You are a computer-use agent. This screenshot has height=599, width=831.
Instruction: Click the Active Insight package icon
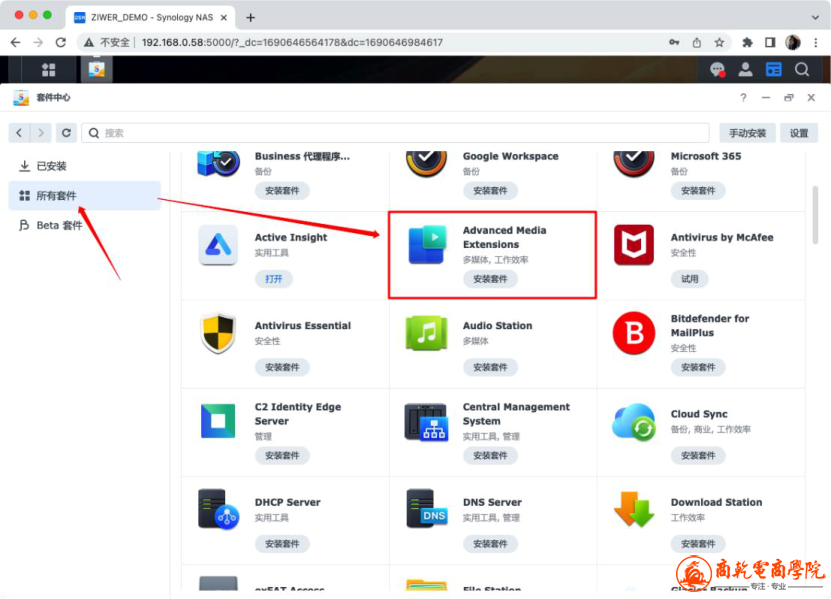pyautogui.click(x=218, y=245)
